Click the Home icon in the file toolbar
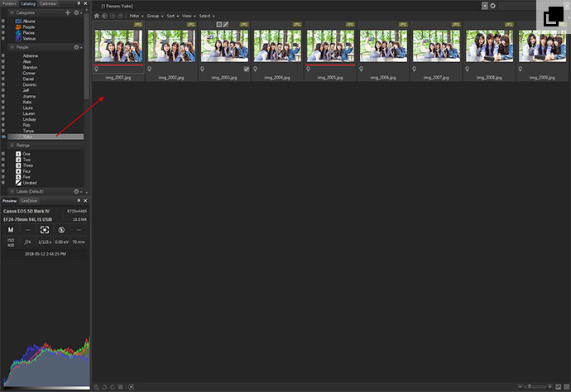Image resolution: width=571 pixels, height=392 pixels. (97, 16)
